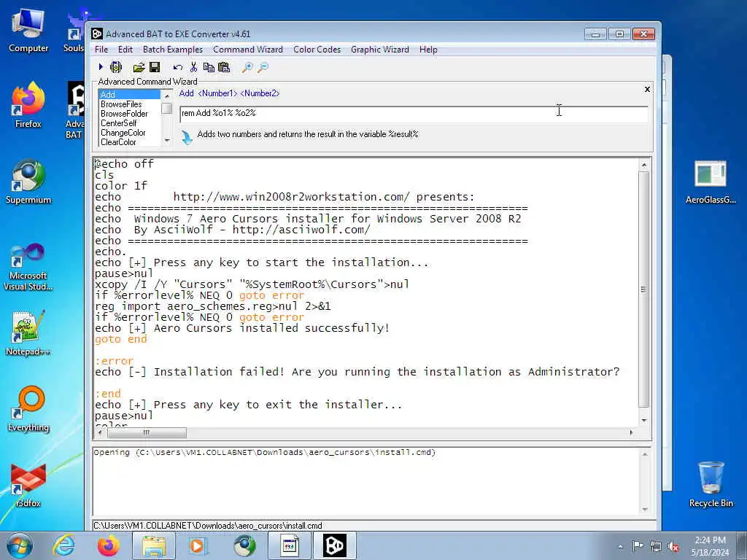Open the Batch Examples menu
The height and width of the screenshot is (560, 747).
(x=172, y=50)
